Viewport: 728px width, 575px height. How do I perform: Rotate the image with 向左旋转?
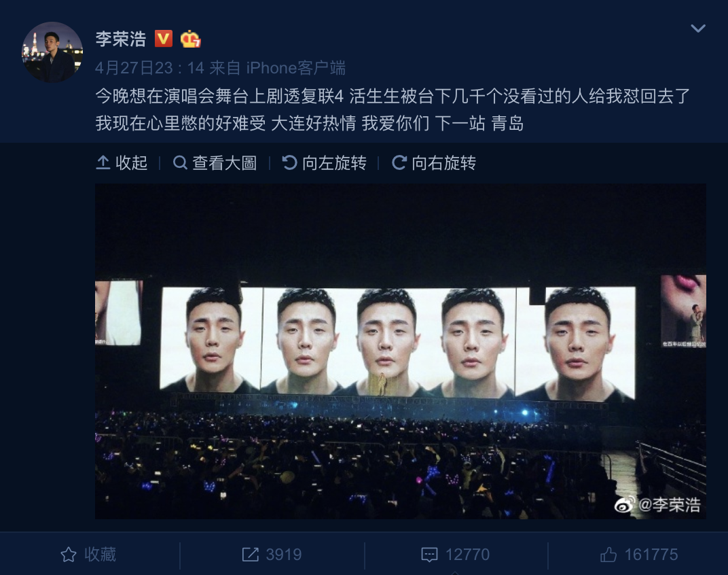[325, 162]
